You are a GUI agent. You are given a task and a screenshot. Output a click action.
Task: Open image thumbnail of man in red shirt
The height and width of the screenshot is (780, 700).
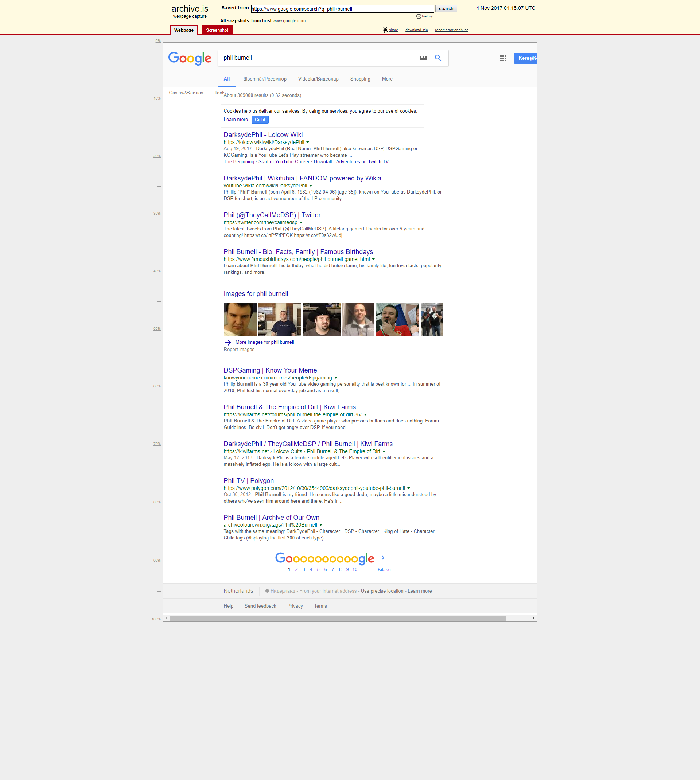point(397,320)
